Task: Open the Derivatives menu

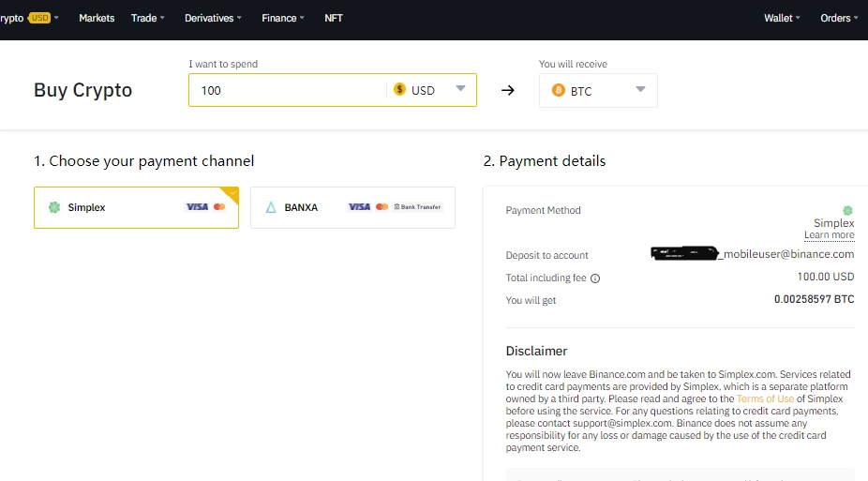Action: (x=213, y=18)
